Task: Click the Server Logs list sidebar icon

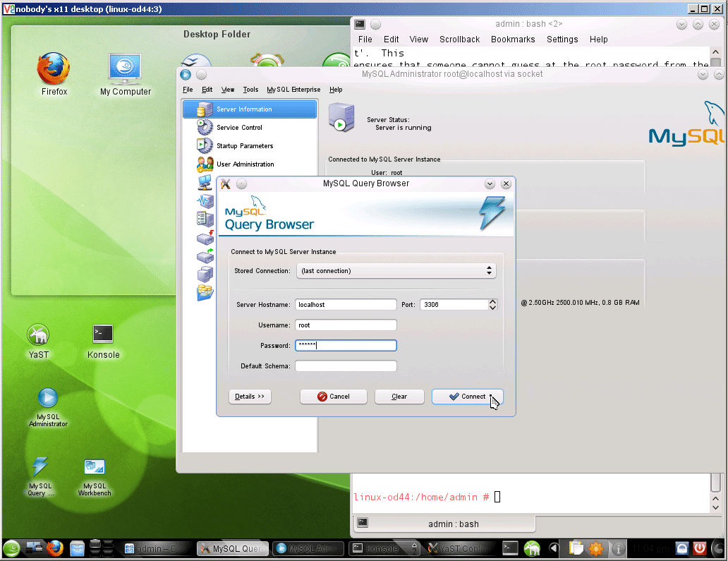Action: pyautogui.click(x=205, y=219)
